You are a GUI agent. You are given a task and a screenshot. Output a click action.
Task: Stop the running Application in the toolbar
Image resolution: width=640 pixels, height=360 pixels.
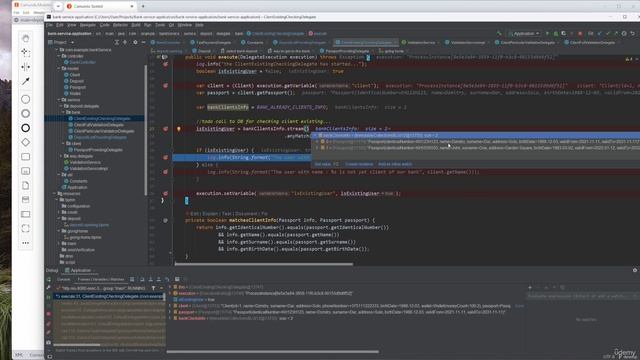coord(580,33)
